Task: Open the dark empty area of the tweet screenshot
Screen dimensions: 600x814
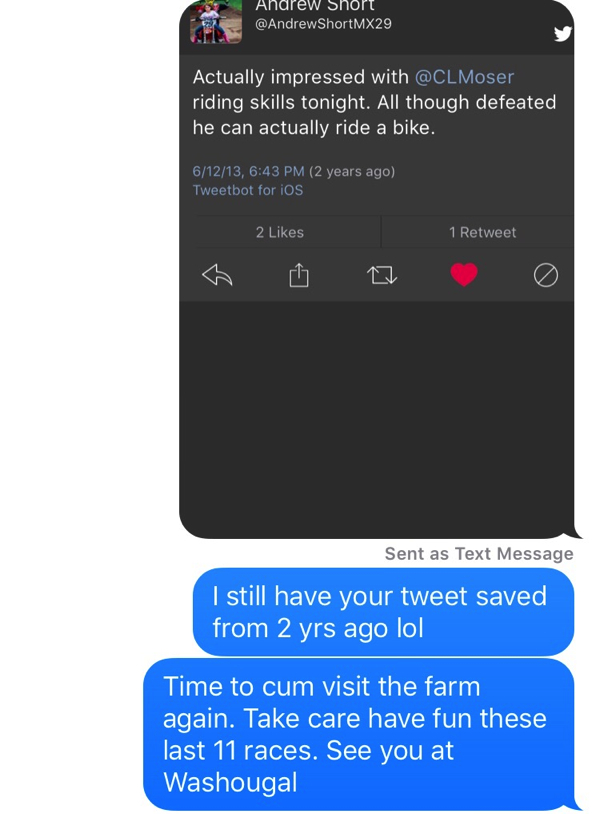Action: coord(376,420)
